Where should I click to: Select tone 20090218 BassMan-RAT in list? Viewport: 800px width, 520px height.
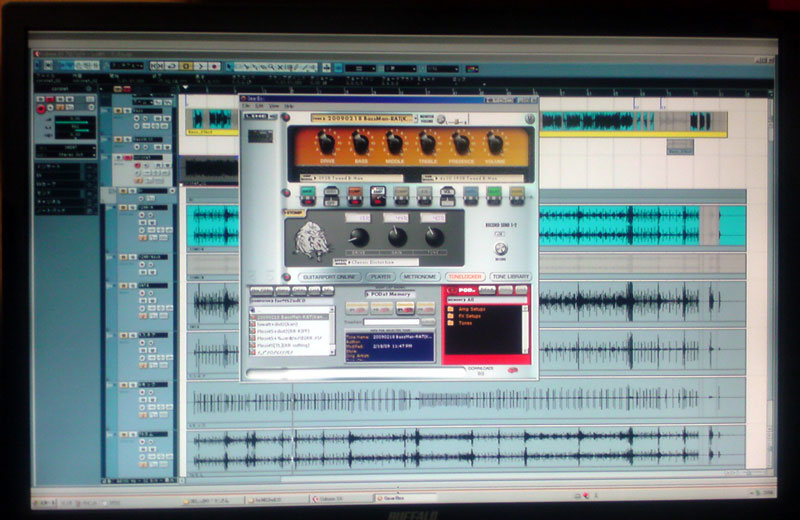tap(289, 317)
